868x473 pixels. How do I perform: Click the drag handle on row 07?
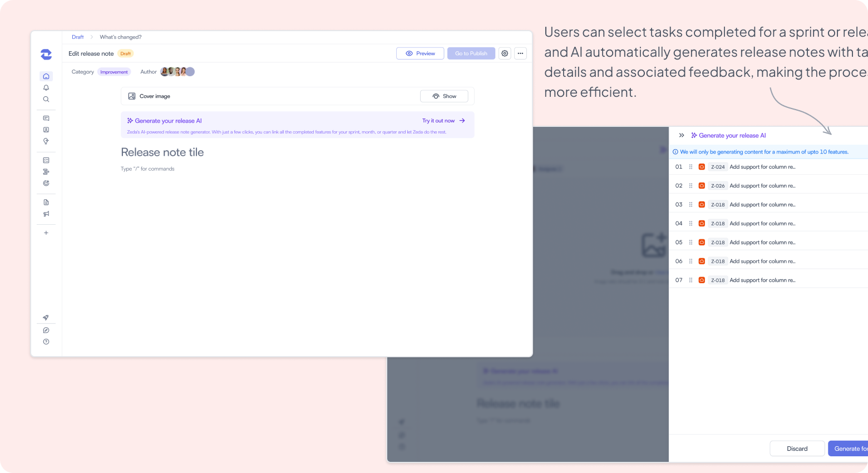coord(691,280)
